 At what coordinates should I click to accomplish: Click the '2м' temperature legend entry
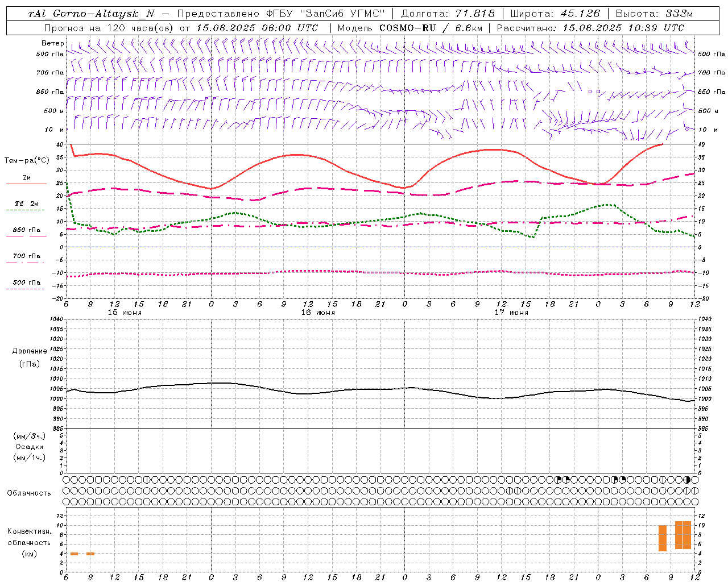[27, 177]
